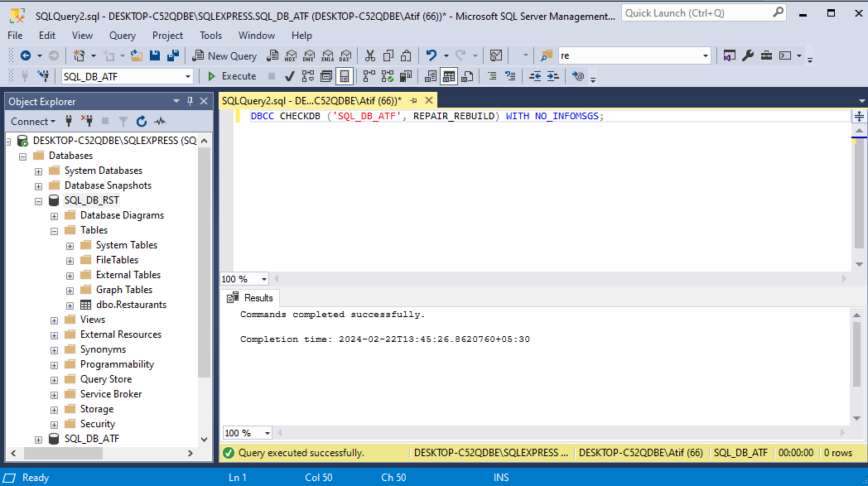
Task: Expand the SQL_DB_ATF database node
Action: coord(38,440)
